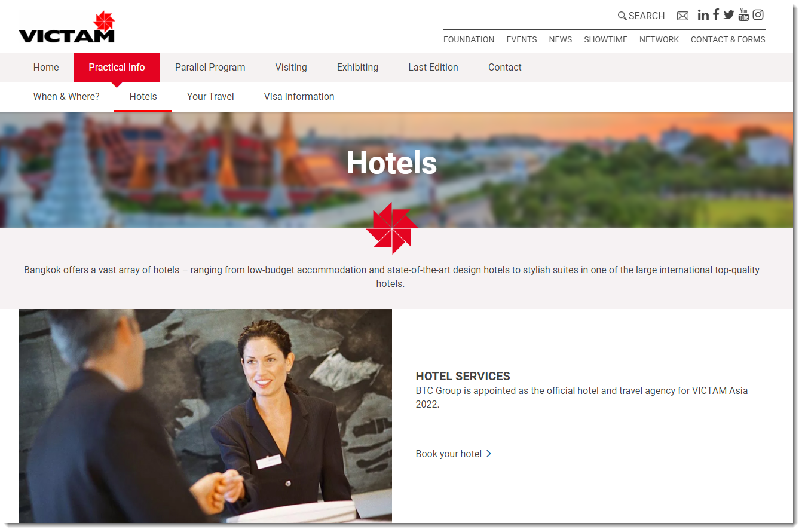
Task: Select the Practical Info tab
Action: click(x=117, y=68)
